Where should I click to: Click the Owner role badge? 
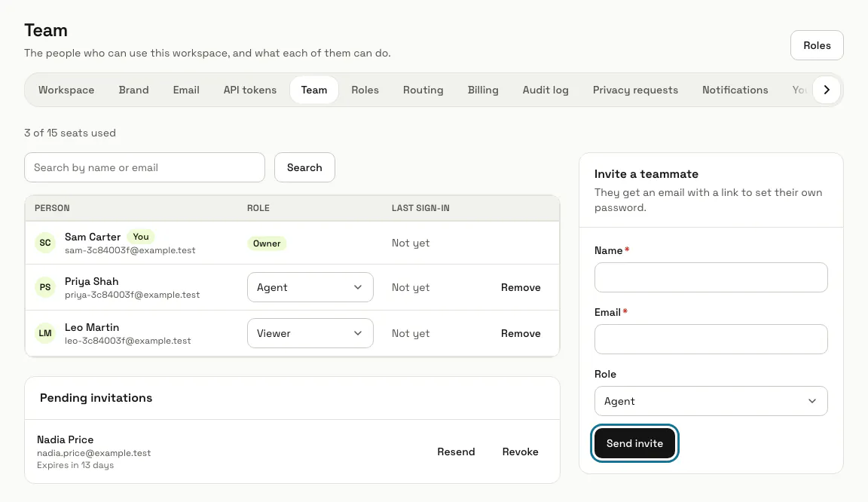pos(267,243)
